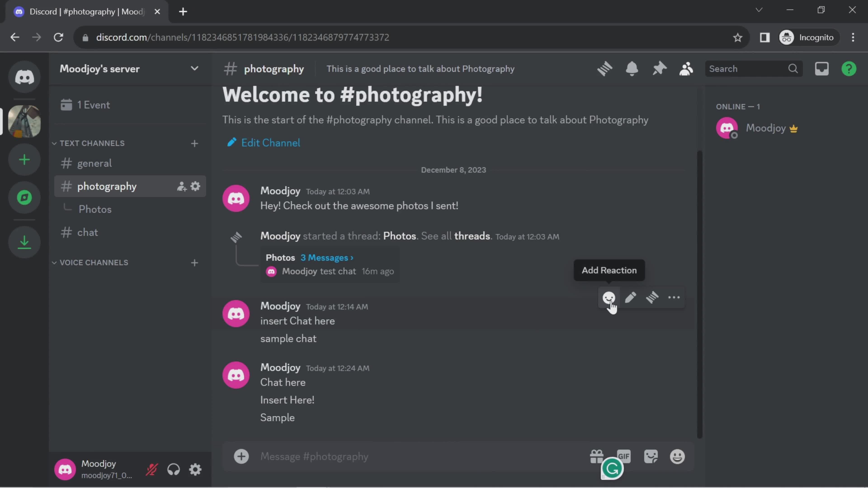
Task: Click the Search input field
Action: [754, 69]
